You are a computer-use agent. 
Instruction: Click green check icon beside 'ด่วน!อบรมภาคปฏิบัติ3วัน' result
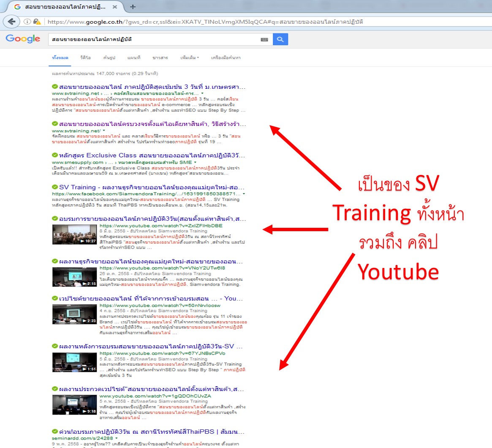pyautogui.click(x=55, y=432)
